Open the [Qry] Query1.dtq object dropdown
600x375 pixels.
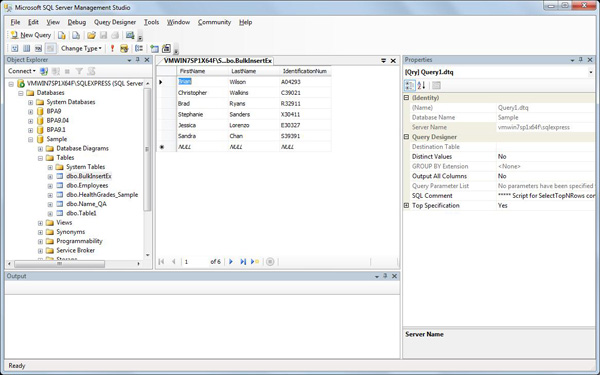click(590, 72)
